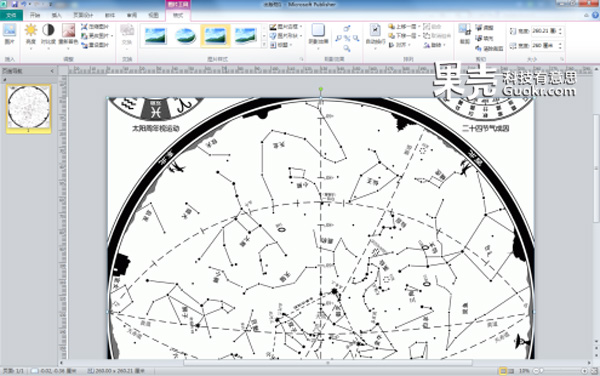Decrease the width using spinner down arrow
This screenshot has width=600, height=376.
(561, 48)
